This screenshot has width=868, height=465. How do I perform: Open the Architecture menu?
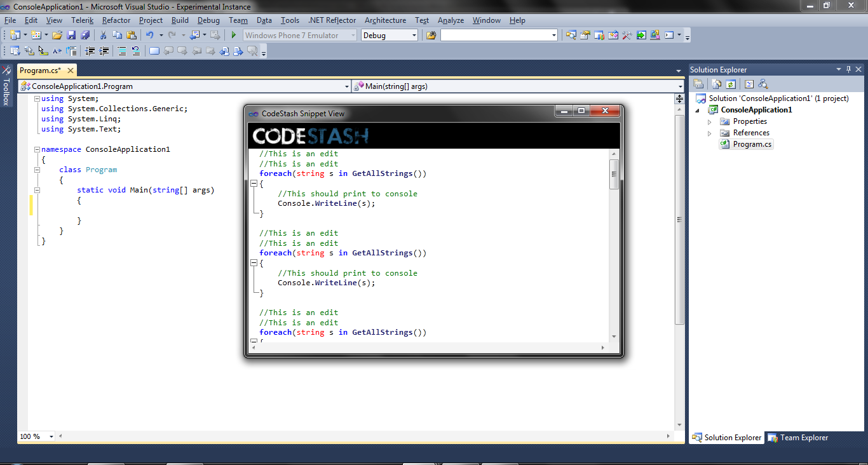pos(385,20)
